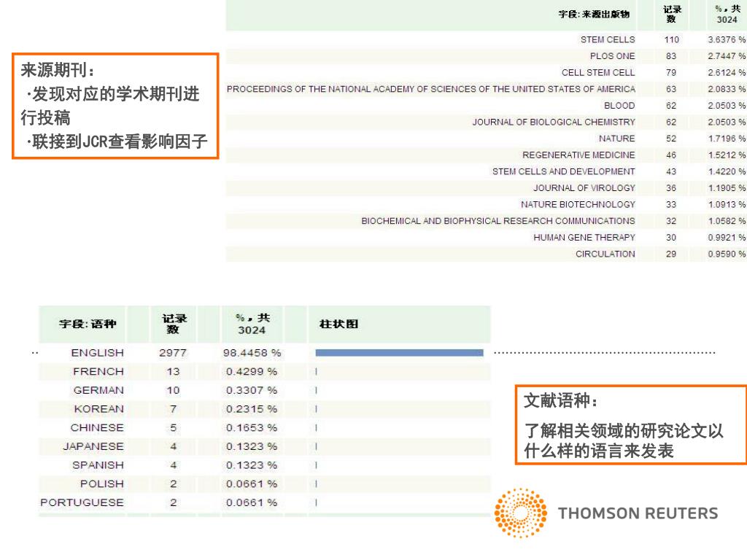Viewport: 747px width, 560px height.
Task: Click record count 52 for NATURE
Action: point(671,139)
